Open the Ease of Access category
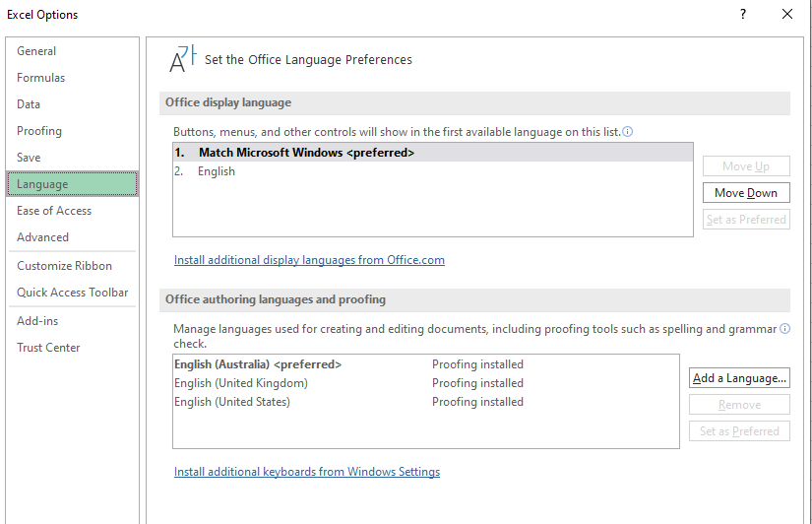The height and width of the screenshot is (524, 812). point(72,211)
